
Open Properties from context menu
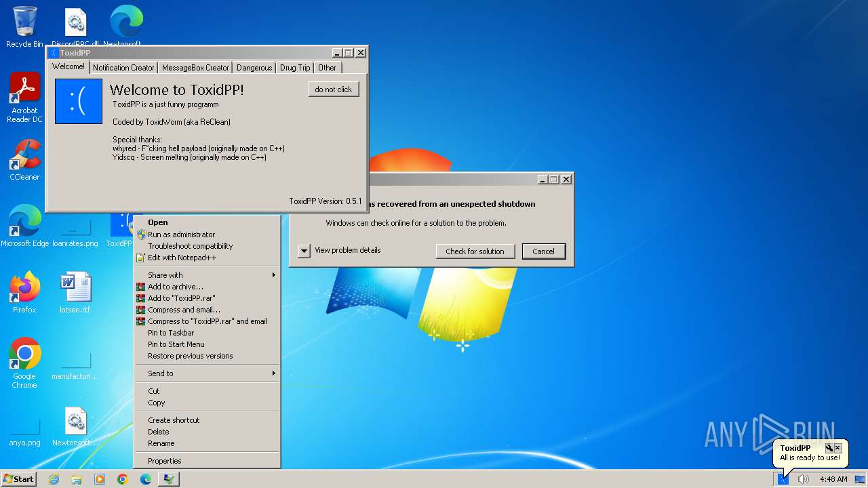click(x=207, y=461)
